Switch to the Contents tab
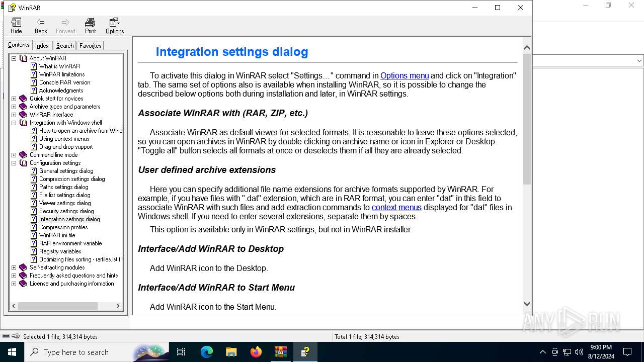 pos(19,45)
